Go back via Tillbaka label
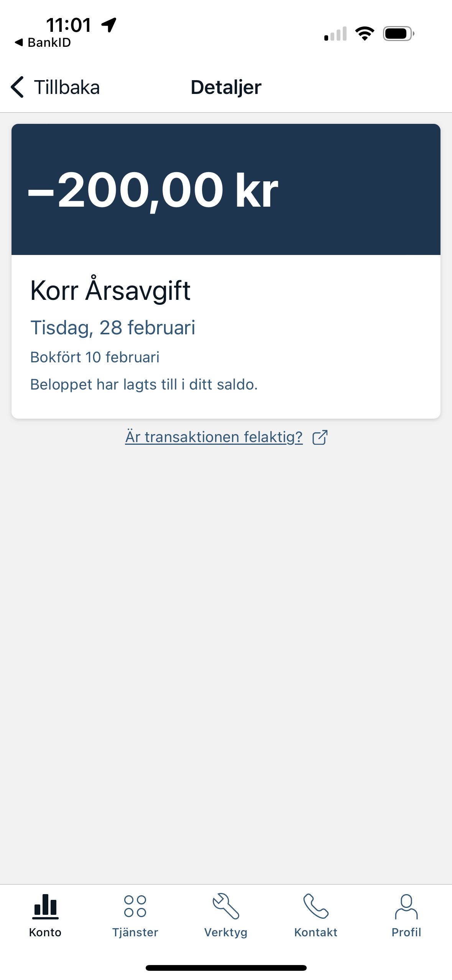 click(x=67, y=87)
